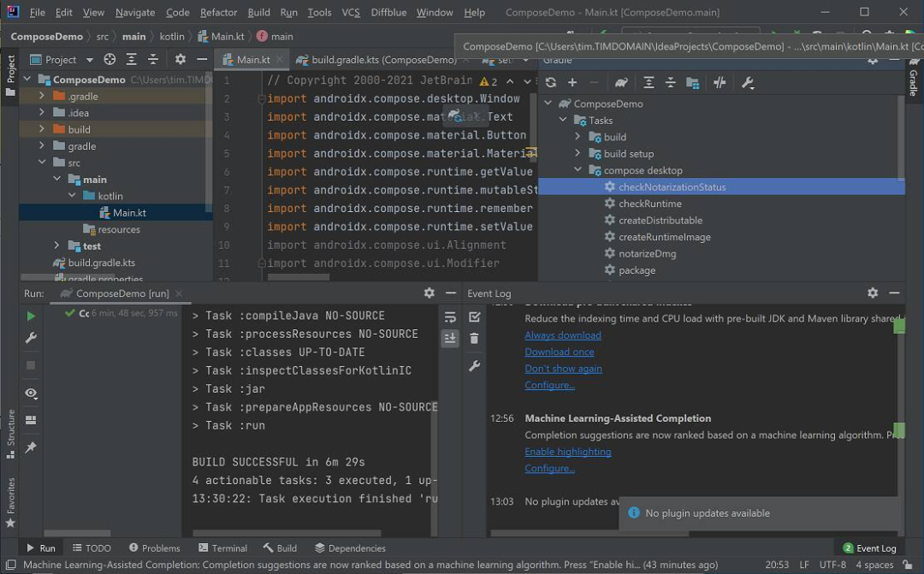924x574 pixels.
Task: Click UTF-8 encoding in status bar
Action: click(x=831, y=565)
